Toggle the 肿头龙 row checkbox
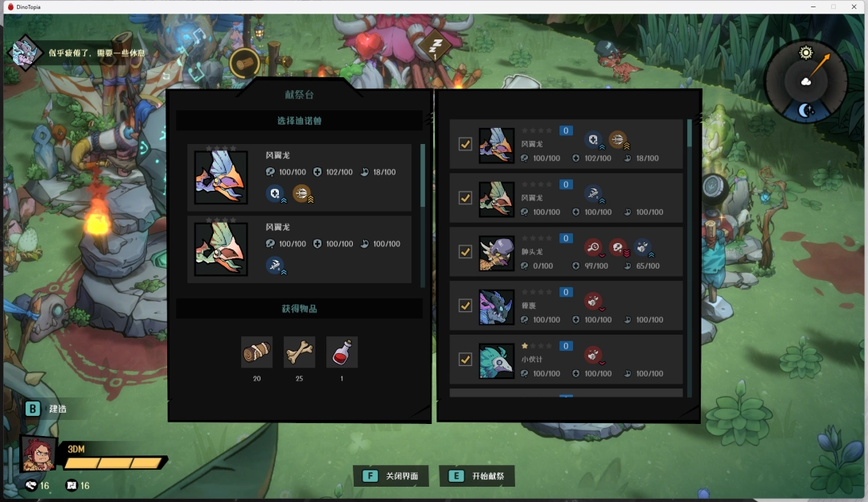Image resolution: width=868 pixels, height=502 pixels. pos(465,252)
